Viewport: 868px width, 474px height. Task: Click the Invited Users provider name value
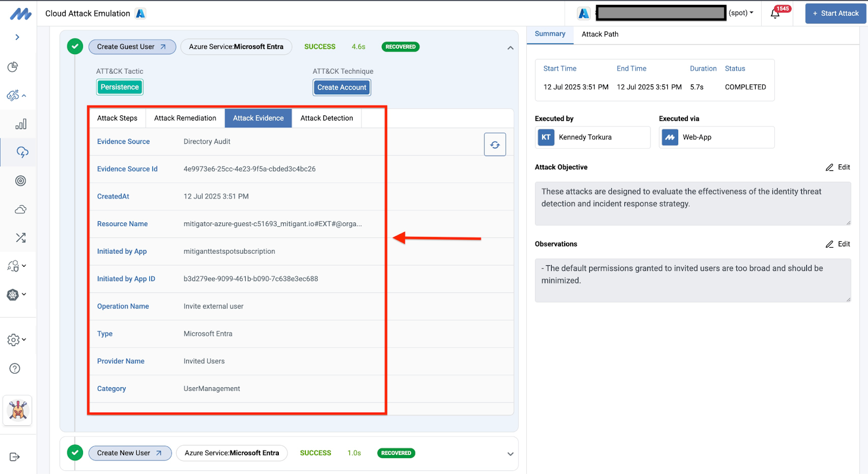click(204, 361)
